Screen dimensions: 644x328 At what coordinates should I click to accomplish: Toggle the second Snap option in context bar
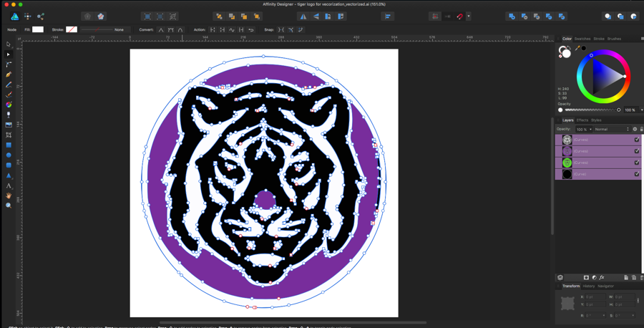[x=291, y=29]
